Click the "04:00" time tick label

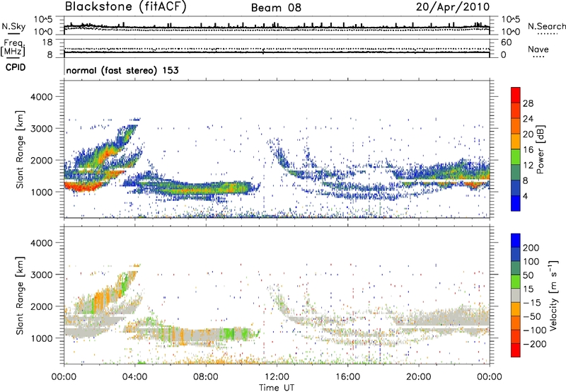135,377
